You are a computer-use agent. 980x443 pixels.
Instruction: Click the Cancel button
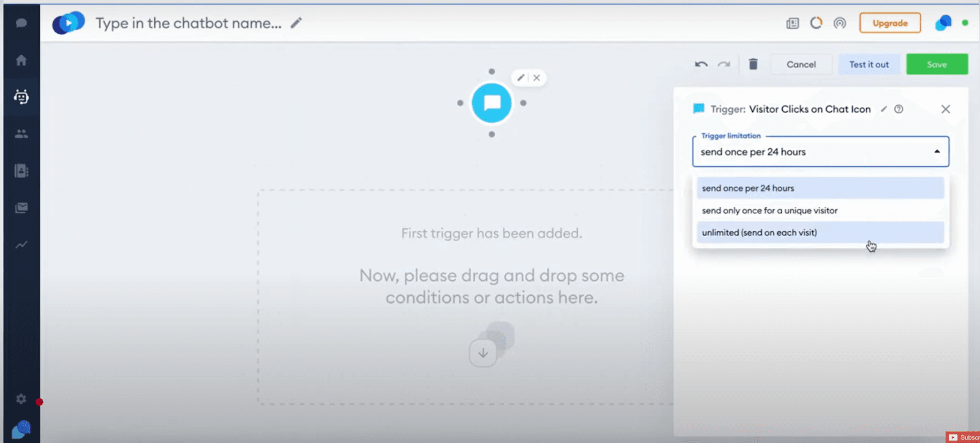click(801, 64)
